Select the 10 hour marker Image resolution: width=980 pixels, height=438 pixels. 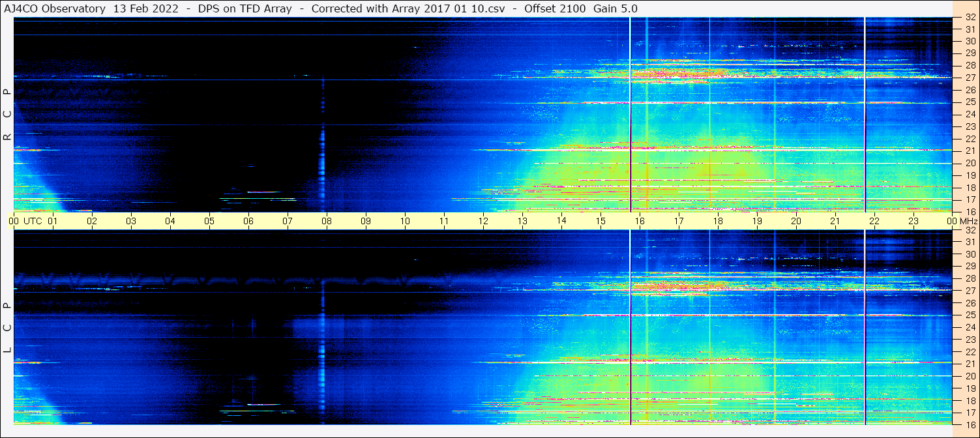[405, 221]
